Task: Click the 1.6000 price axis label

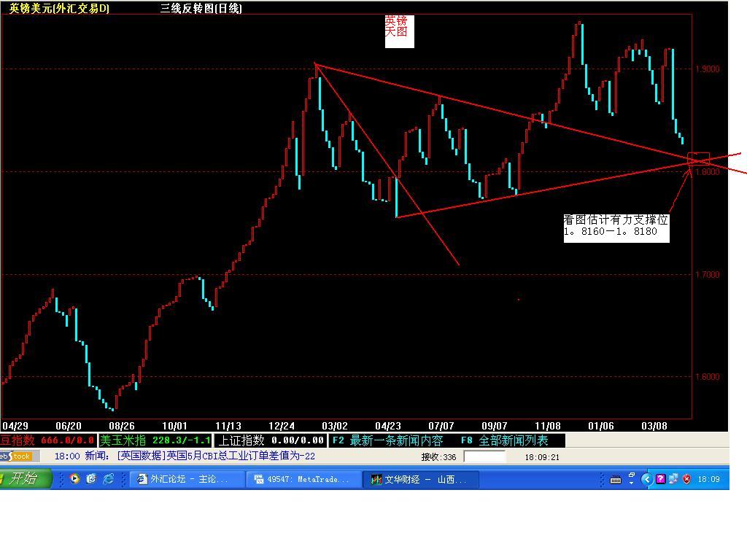Action: (x=708, y=377)
